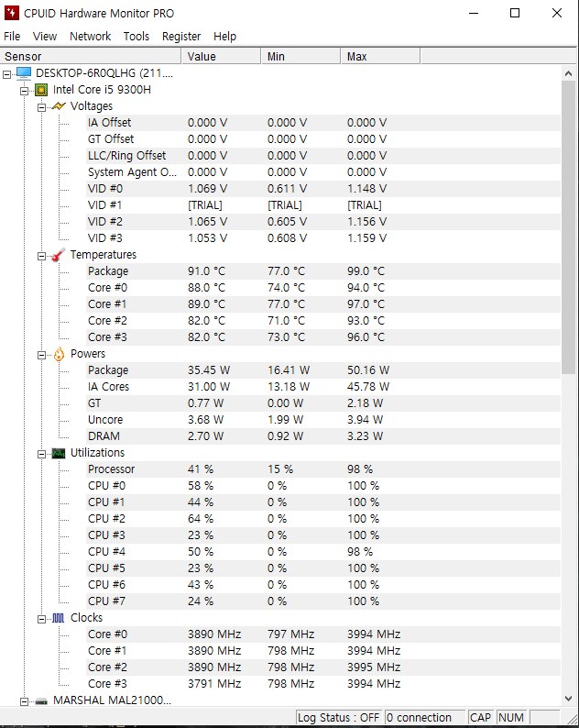Click the Intel Core i5 processor icon

click(40, 90)
